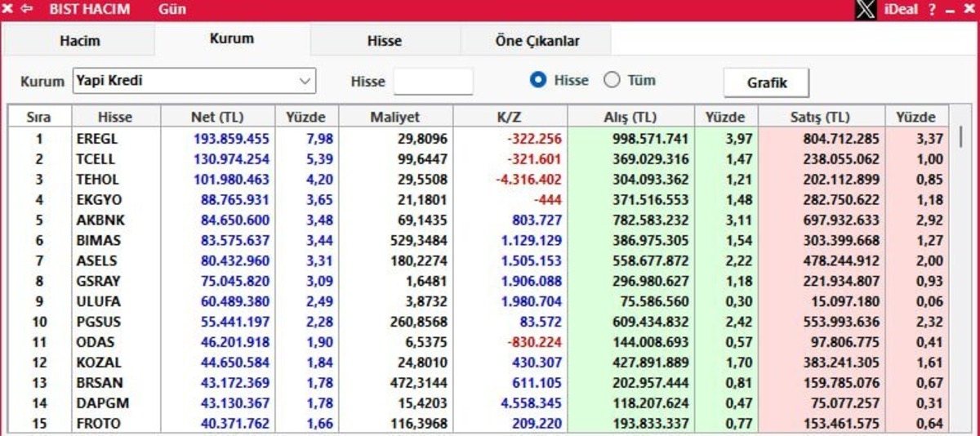Click Maliyet value 529,3484
Screen dimensions: 980x436
(420, 241)
